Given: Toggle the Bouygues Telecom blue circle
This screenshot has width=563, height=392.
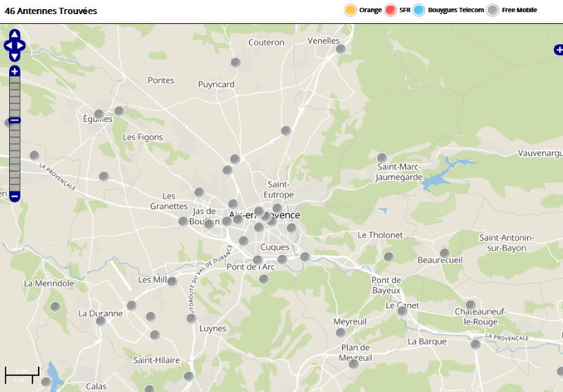Looking at the screenshot, I should click(x=419, y=10).
